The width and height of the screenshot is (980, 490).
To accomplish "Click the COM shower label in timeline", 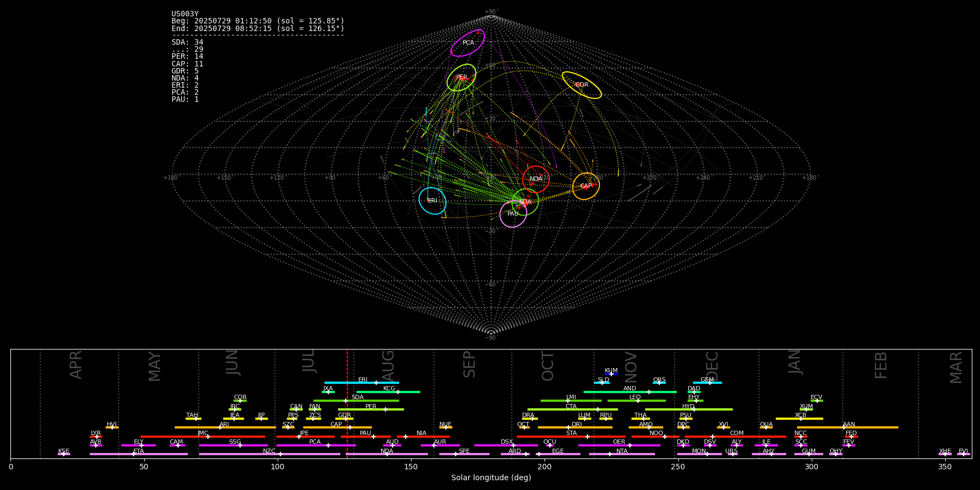I will point(737,433).
